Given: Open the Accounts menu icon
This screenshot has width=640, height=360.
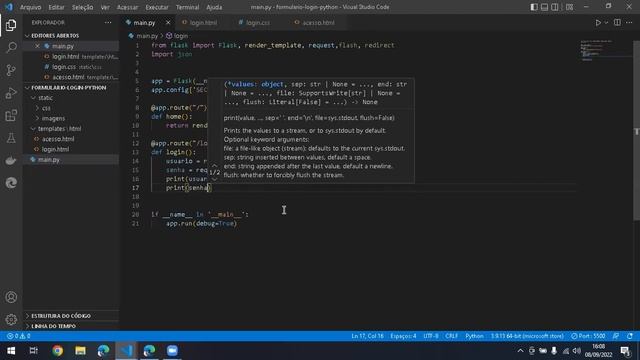Looking at the screenshot, I should coord(11,297).
